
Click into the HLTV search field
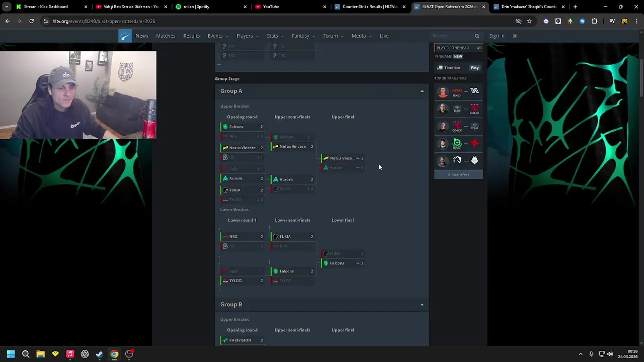click(x=452, y=36)
